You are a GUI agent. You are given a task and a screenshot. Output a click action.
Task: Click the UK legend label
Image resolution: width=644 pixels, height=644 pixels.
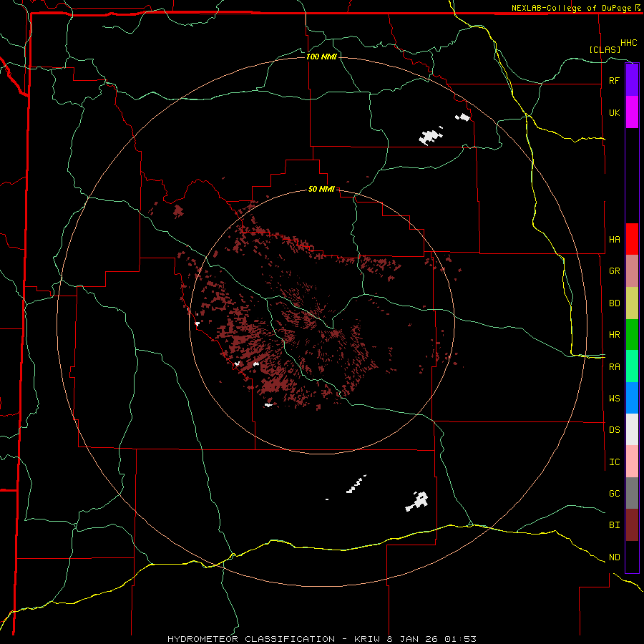tap(614, 113)
